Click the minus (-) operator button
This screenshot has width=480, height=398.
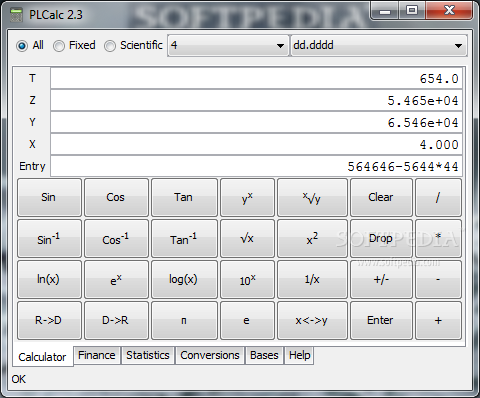tap(438, 279)
